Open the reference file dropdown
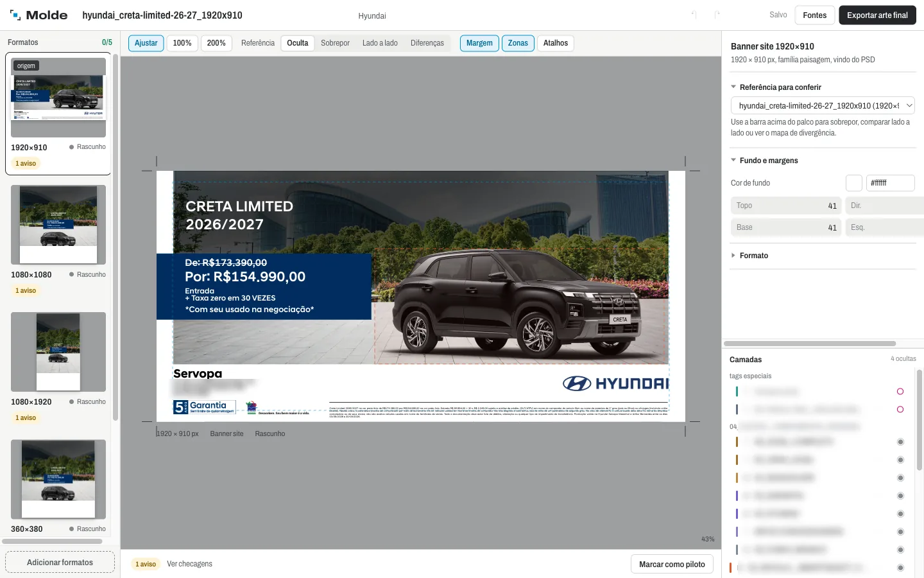924x578 pixels. click(x=823, y=105)
